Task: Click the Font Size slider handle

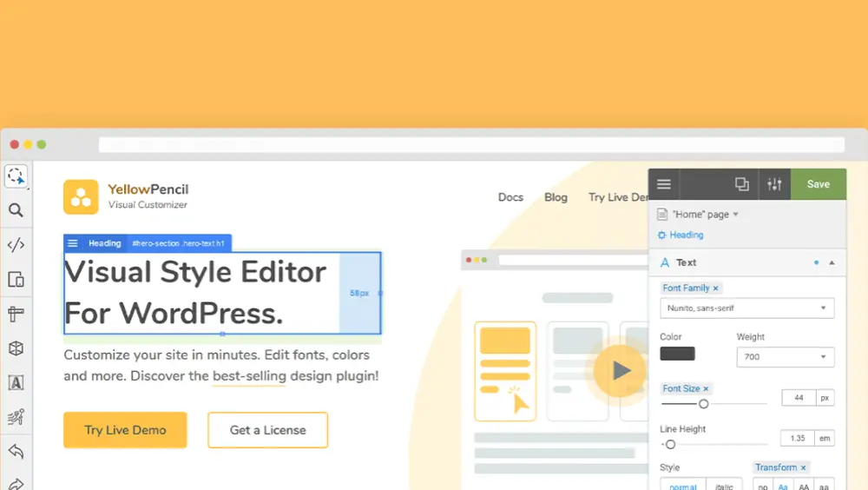Action: [704, 404]
